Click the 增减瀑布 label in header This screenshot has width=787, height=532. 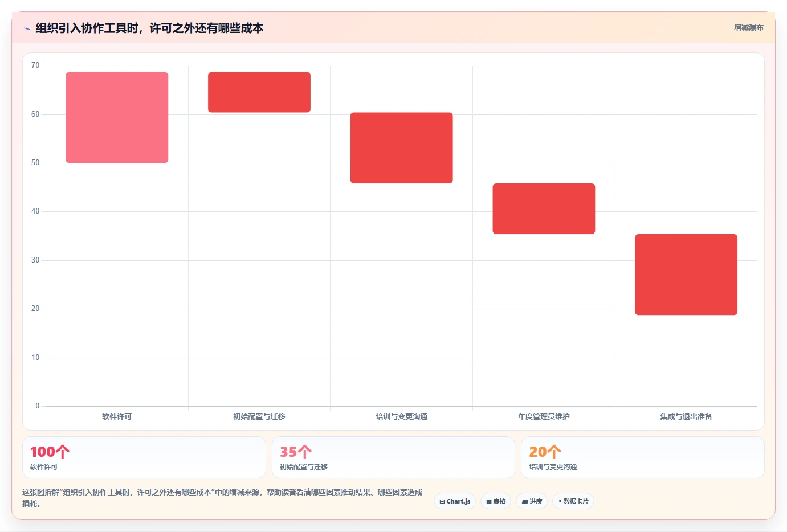click(x=748, y=27)
